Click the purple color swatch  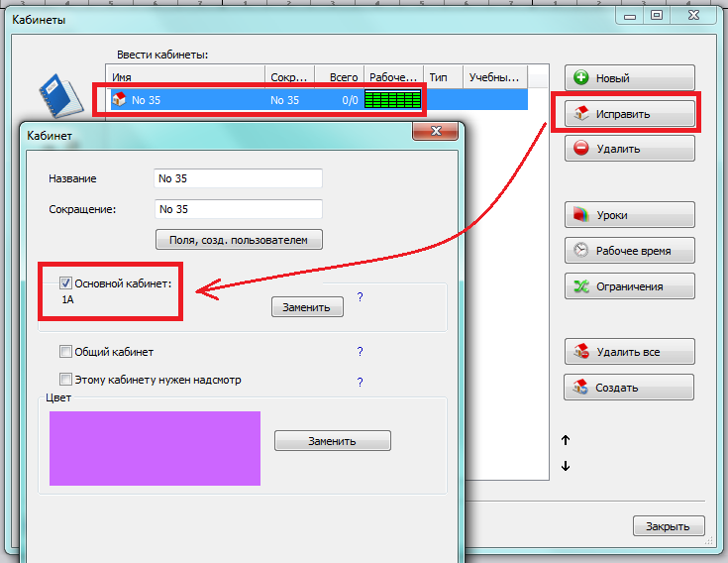(x=155, y=448)
